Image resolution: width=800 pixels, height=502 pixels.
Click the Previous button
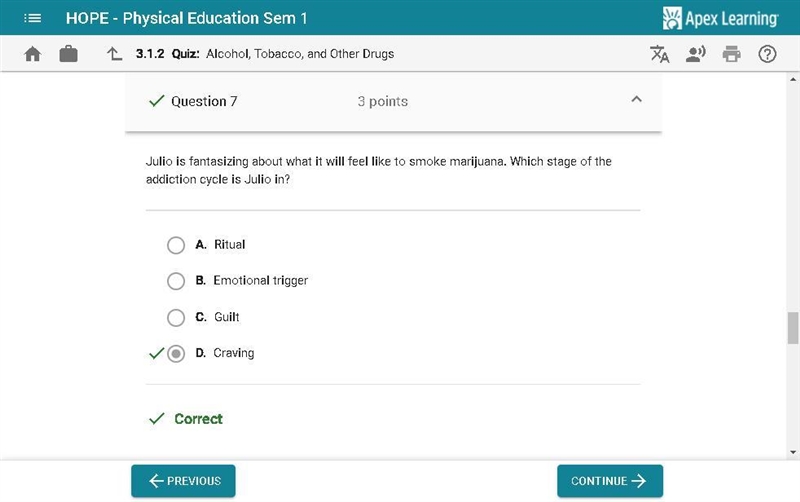[183, 481]
